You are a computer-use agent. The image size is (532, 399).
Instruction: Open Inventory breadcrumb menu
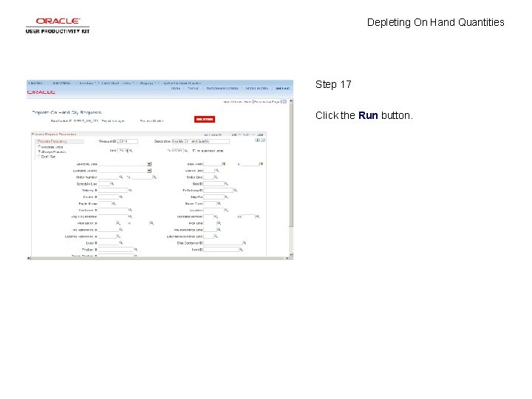click(87, 83)
